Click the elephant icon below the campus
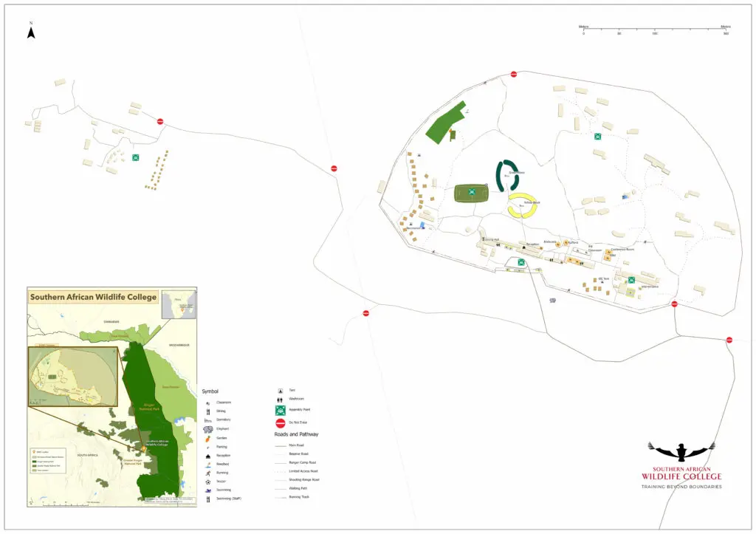 tap(552, 301)
